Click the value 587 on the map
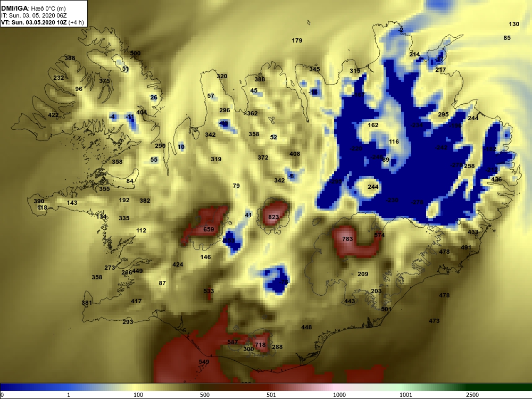The image size is (532, 399). pos(233,342)
